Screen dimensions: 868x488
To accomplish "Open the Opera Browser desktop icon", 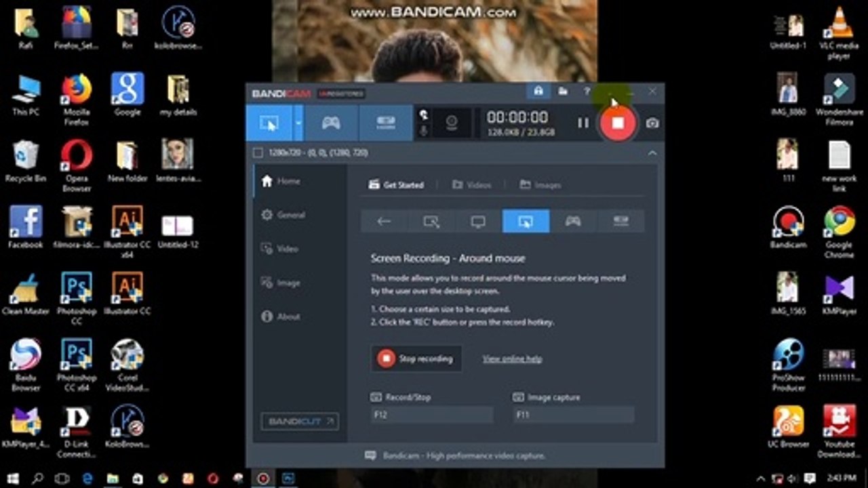I will coord(77,166).
